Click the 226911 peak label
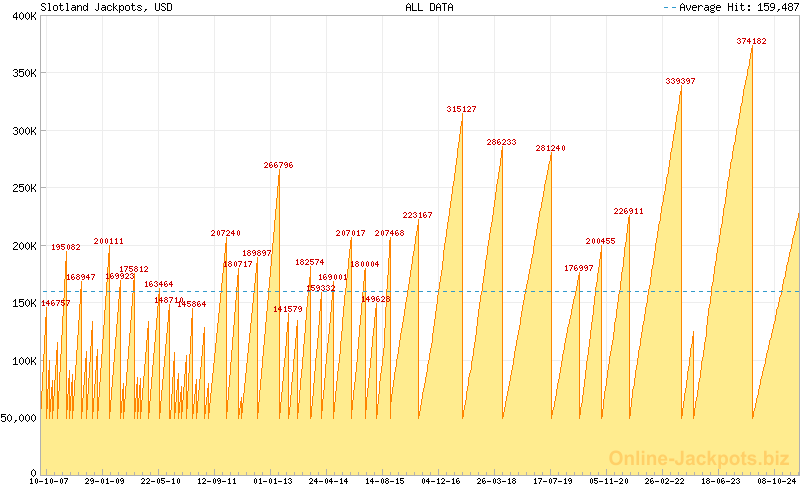This screenshot has height=490, width=800. pos(628,211)
